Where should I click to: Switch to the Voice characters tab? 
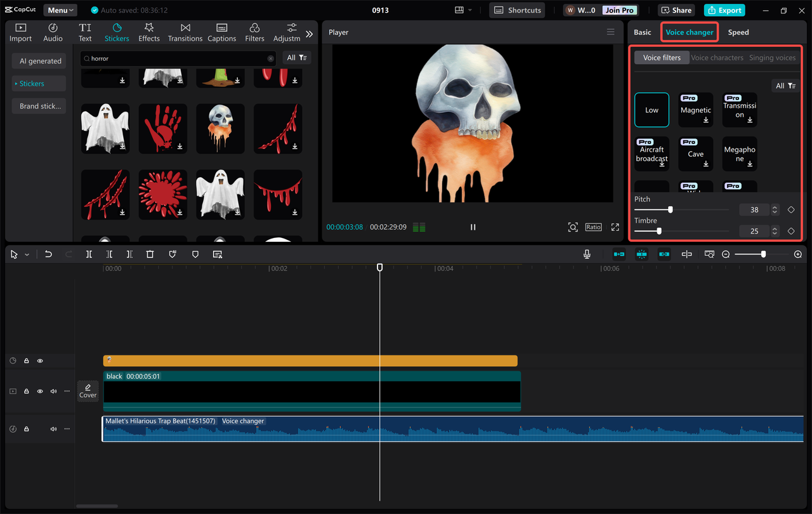tap(717, 57)
